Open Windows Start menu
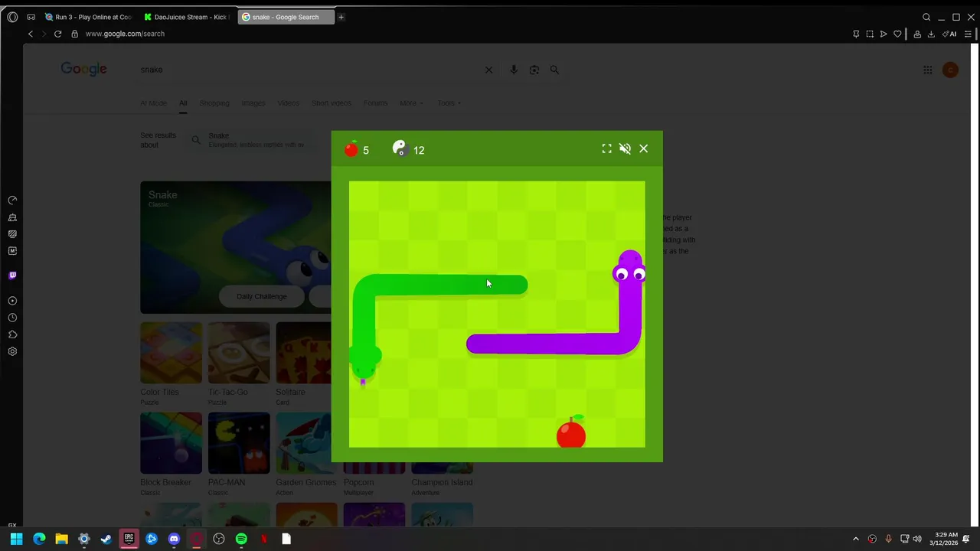Viewport: 980px width, 551px height. coord(16,539)
